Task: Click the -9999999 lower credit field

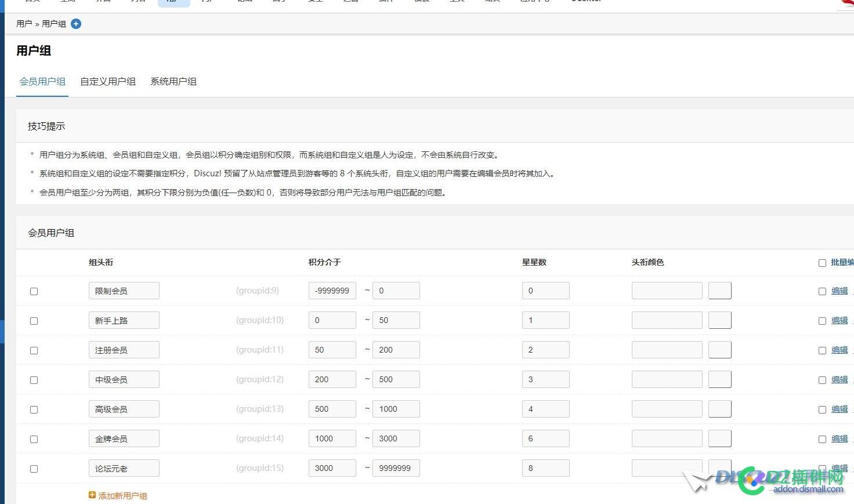Action: pyautogui.click(x=332, y=291)
